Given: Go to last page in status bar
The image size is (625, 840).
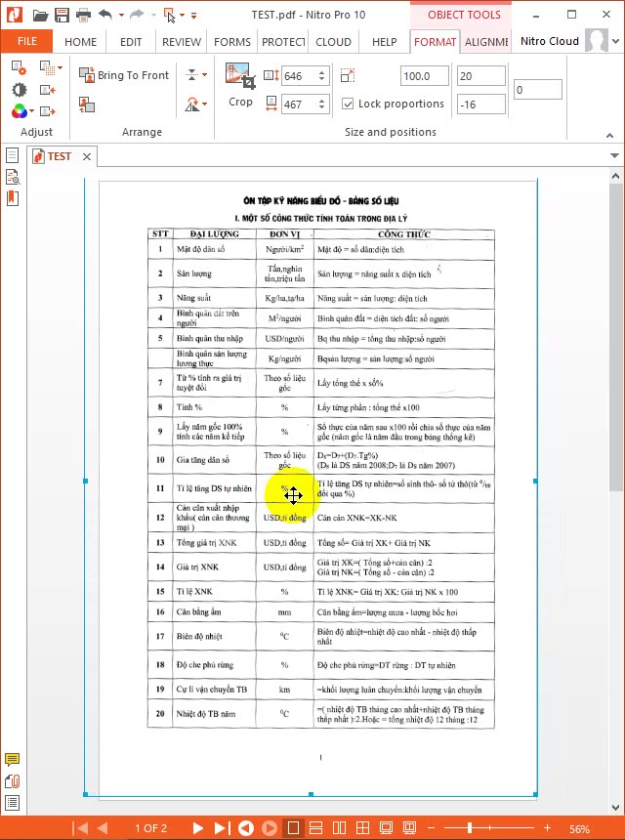Looking at the screenshot, I should (x=222, y=828).
